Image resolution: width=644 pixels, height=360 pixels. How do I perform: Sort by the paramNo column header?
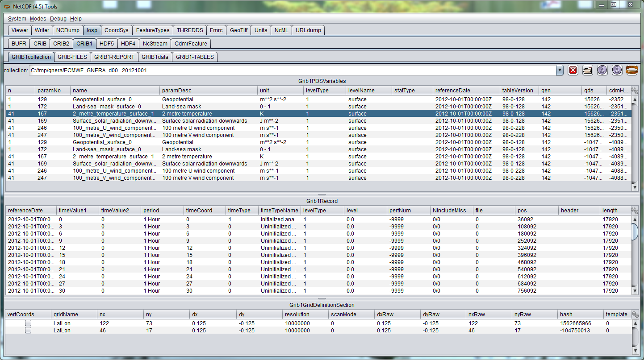[x=52, y=91]
